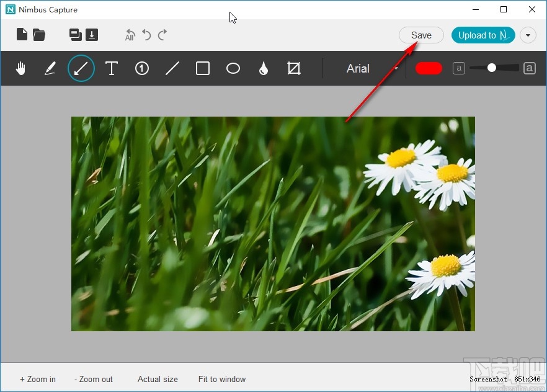The image size is (547, 392).
Task: Pick the straight line tool
Action: [x=172, y=69]
